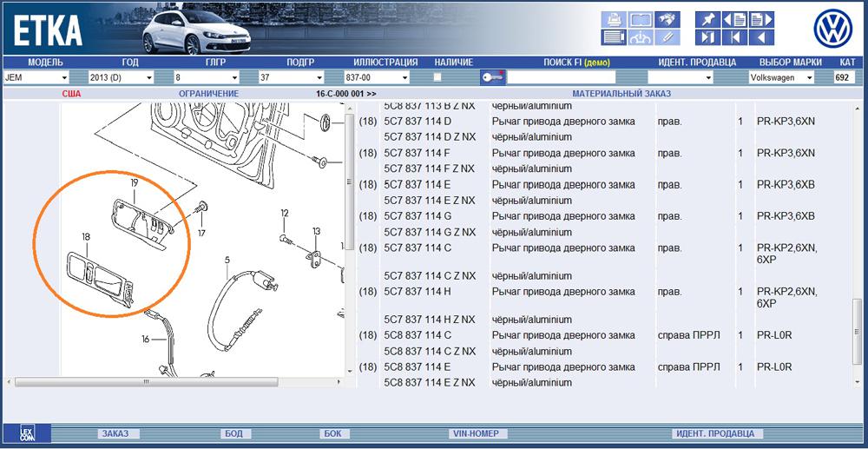Open the ВЫБОР МАРКИ dropdown showing Volkswagen
The height and width of the screenshot is (449, 868).
782,77
